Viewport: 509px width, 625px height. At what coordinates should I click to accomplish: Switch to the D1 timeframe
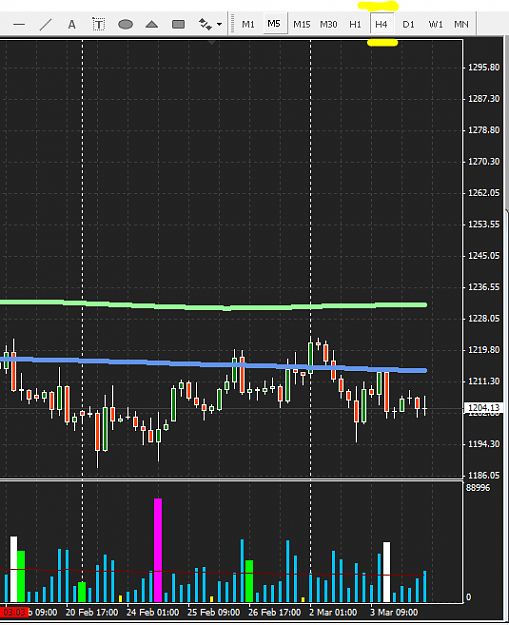click(x=408, y=25)
